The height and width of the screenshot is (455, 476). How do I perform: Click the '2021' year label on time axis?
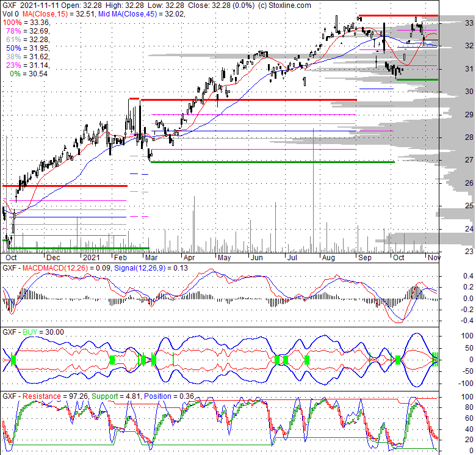click(x=91, y=258)
